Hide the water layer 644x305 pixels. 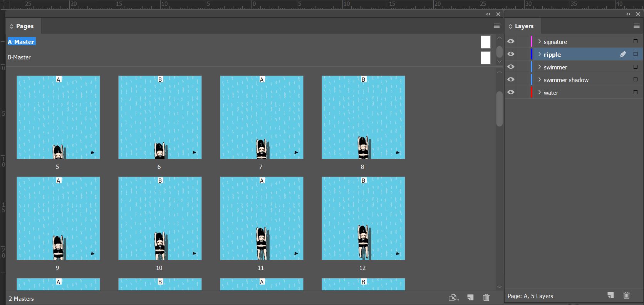click(511, 92)
